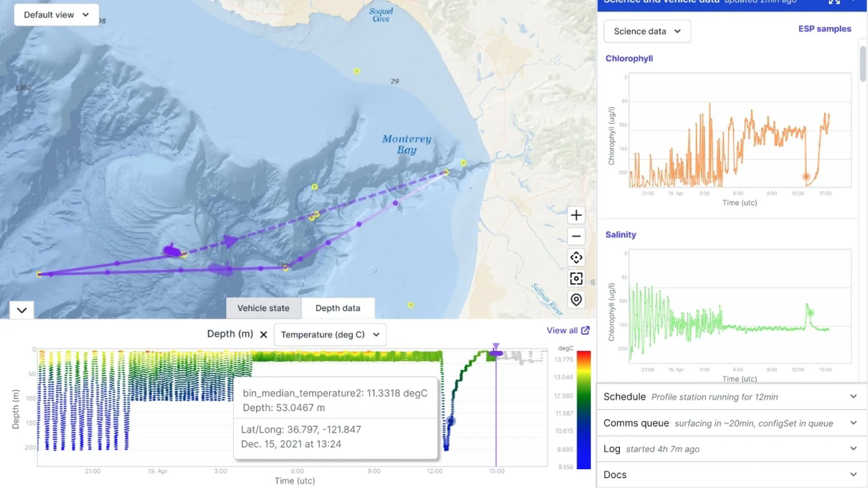
Task: Click the Salinity chart title
Action: tap(620, 235)
